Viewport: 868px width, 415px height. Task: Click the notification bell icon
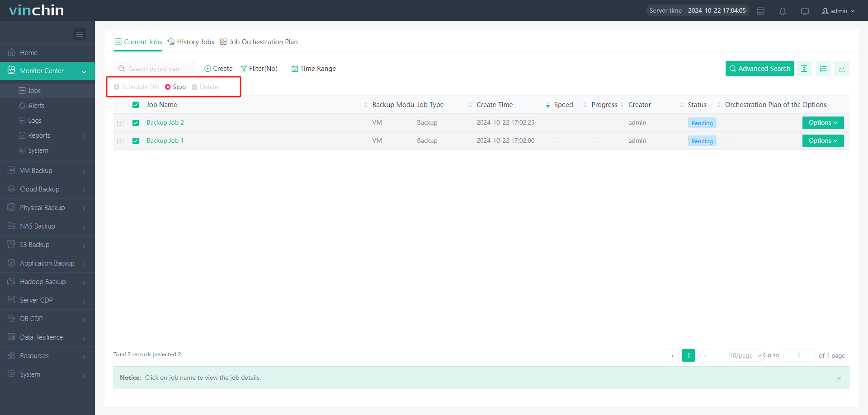pos(783,11)
